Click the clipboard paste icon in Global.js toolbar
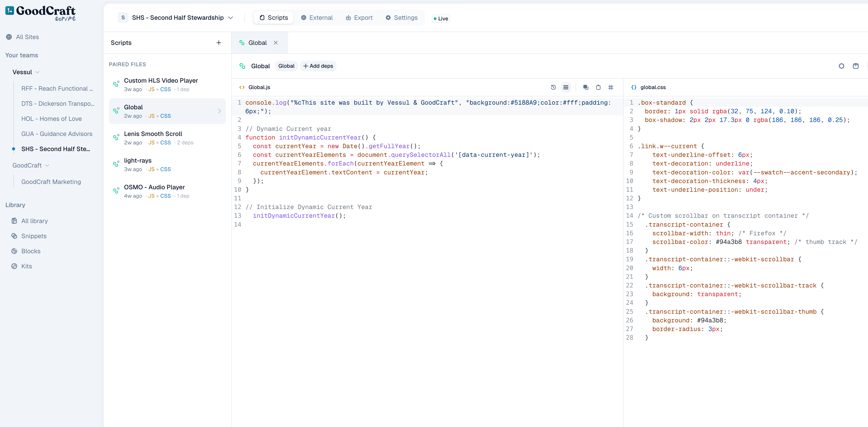The height and width of the screenshot is (427, 868). [x=598, y=87]
